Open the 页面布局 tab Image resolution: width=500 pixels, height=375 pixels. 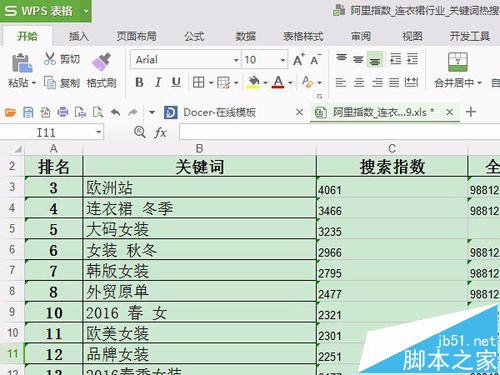(137, 36)
